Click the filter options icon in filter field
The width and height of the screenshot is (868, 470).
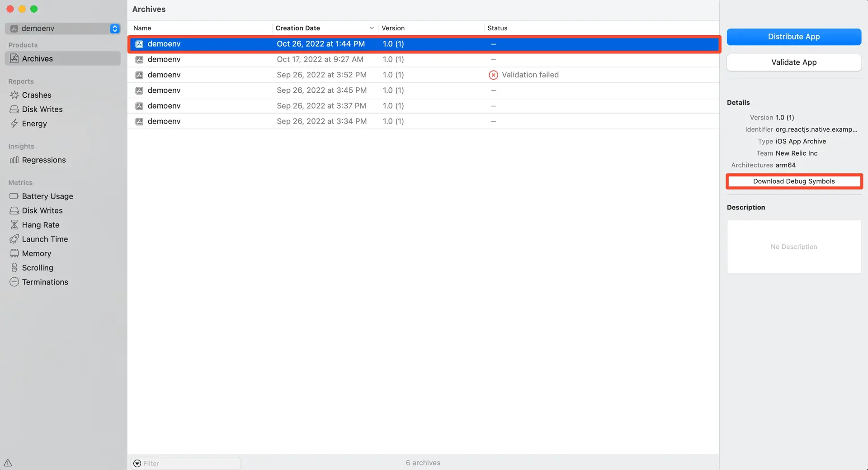tap(137, 463)
